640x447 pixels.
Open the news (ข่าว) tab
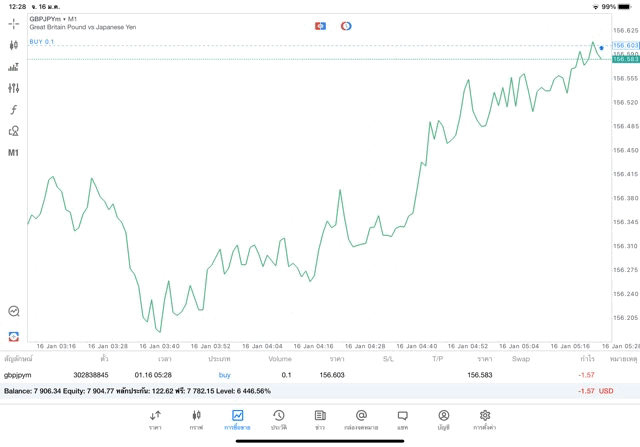pos(320,420)
